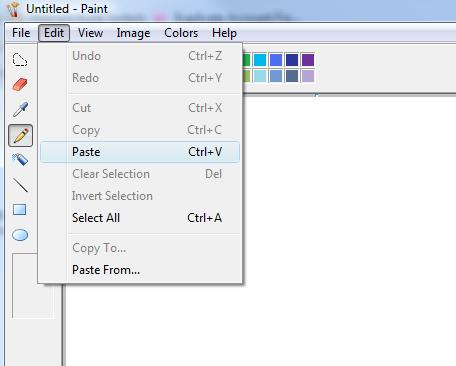456x366 pixels.
Task: Pick the purple color swatch
Action: pos(308,60)
